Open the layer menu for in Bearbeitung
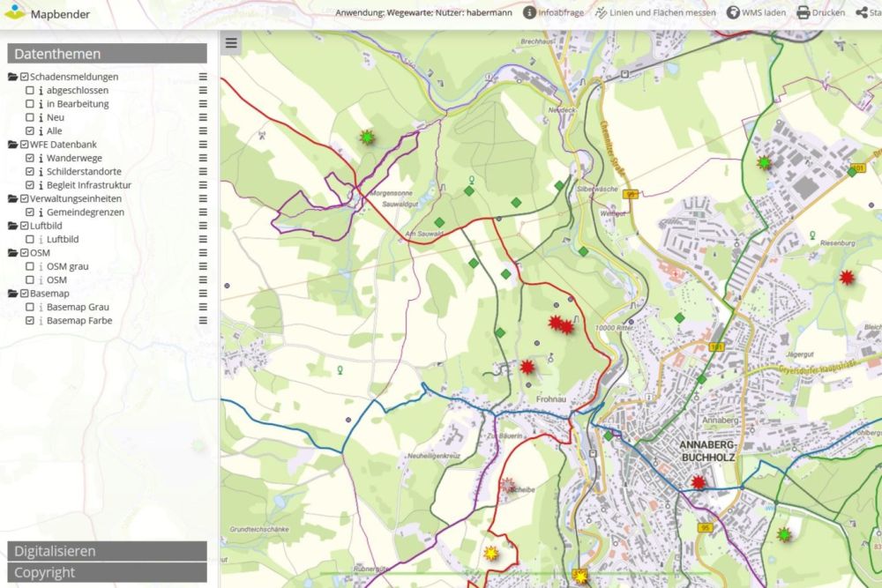 point(203,103)
